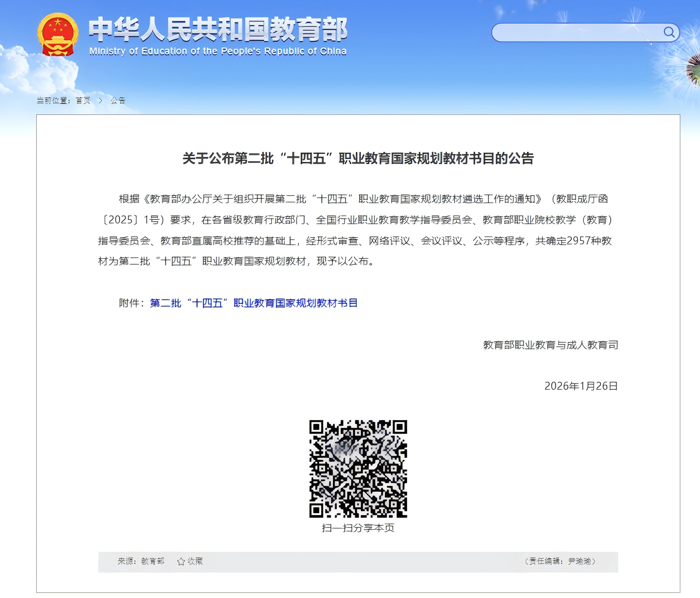700x598 pixels.
Task: Click the QR code image
Action: (358, 469)
